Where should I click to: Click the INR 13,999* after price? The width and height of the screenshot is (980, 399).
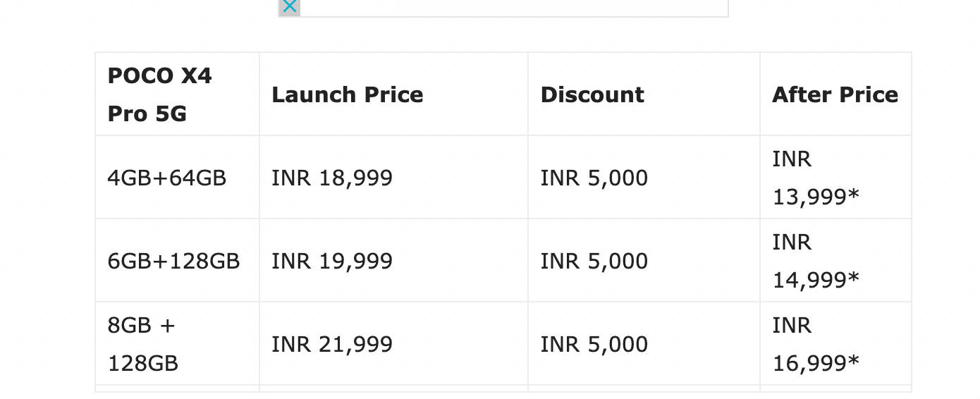[x=816, y=178]
